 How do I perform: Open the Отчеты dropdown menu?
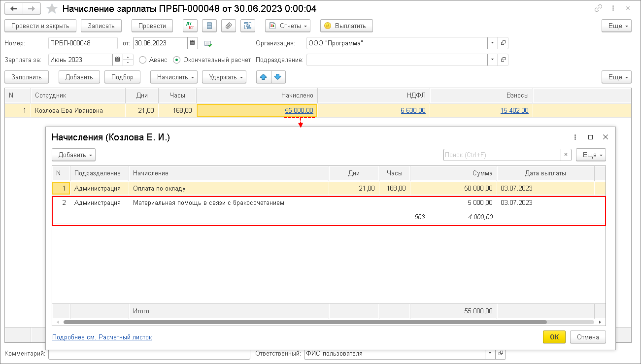pos(288,26)
